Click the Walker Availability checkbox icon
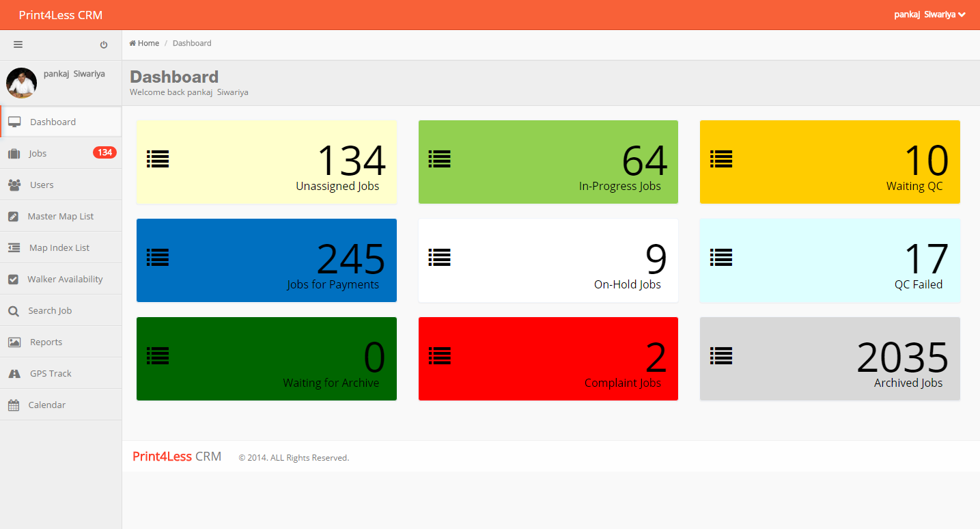Image resolution: width=980 pixels, height=529 pixels. (x=14, y=280)
